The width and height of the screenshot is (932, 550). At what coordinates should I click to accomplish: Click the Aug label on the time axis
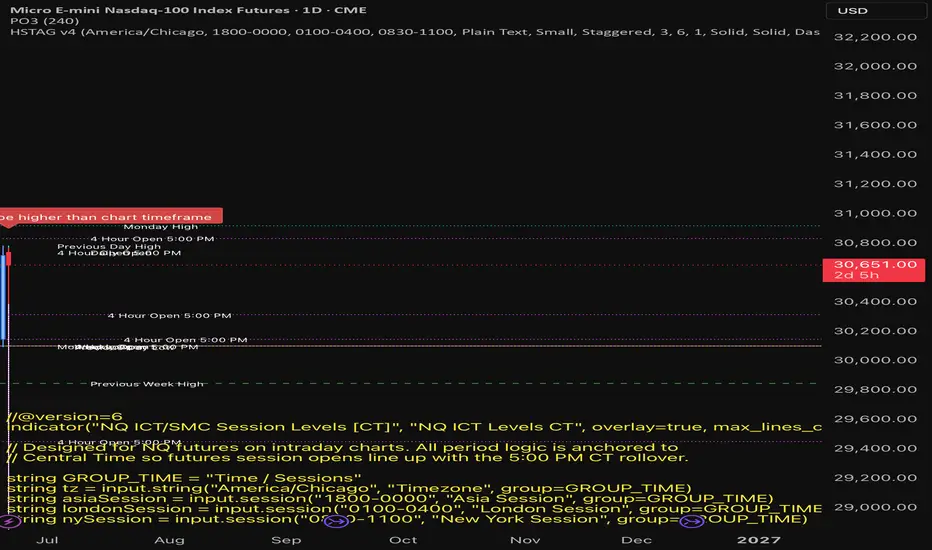tap(169, 540)
